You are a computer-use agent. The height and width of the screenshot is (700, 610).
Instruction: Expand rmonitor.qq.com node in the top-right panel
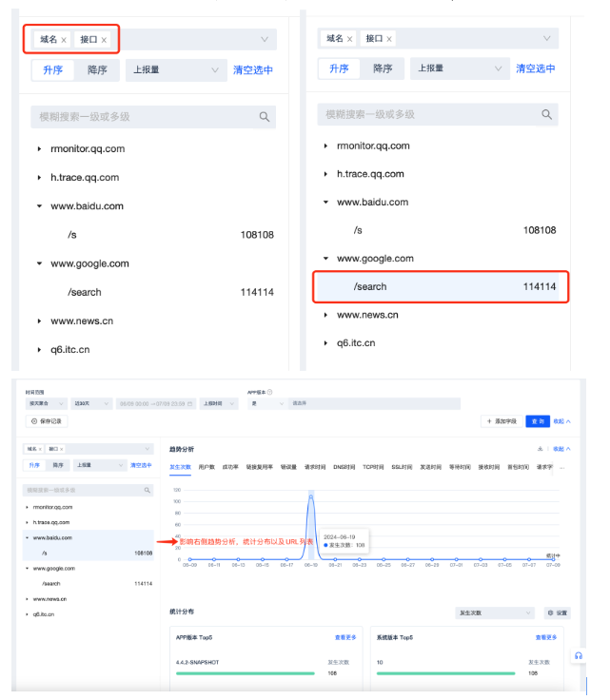[326, 146]
